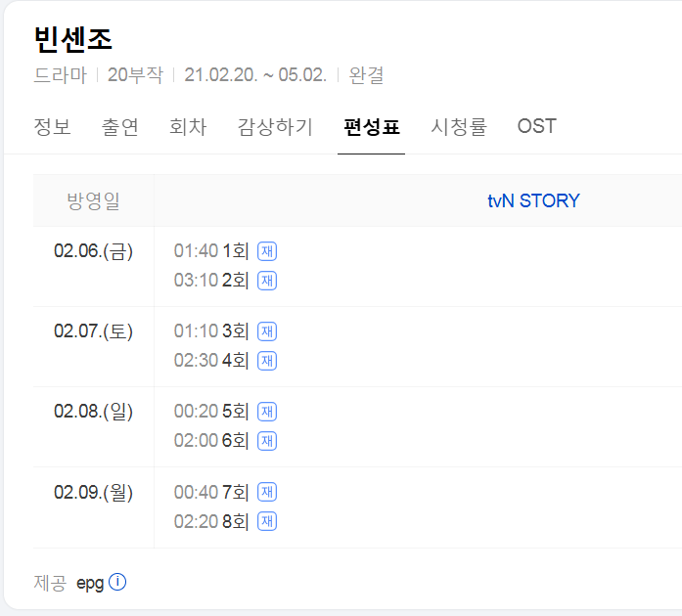Click the 01:40 1회 schedule entry
This screenshot has width=682, height=616.
click(x=211, y=251)
